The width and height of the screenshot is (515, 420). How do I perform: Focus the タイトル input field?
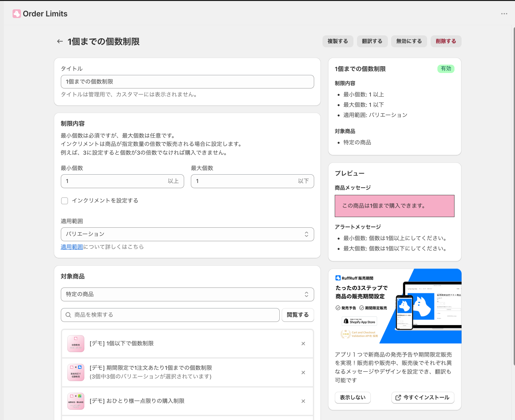pos(187,82)
